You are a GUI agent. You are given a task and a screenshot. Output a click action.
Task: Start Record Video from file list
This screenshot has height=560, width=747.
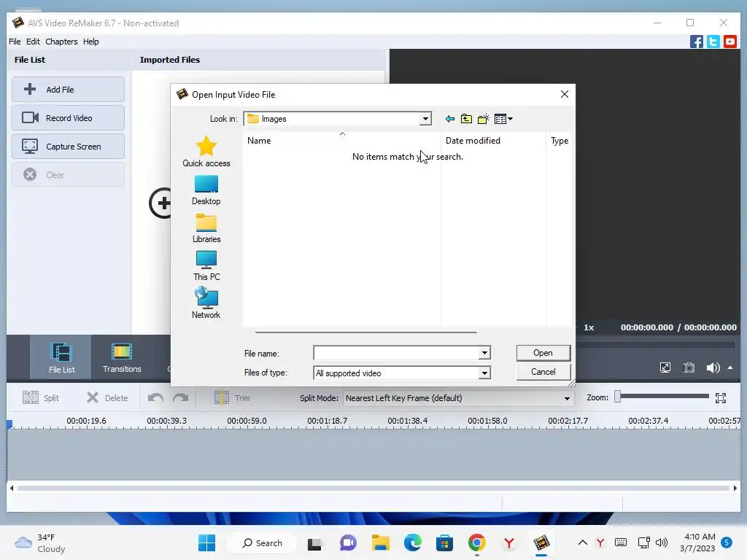pos(68,118)
